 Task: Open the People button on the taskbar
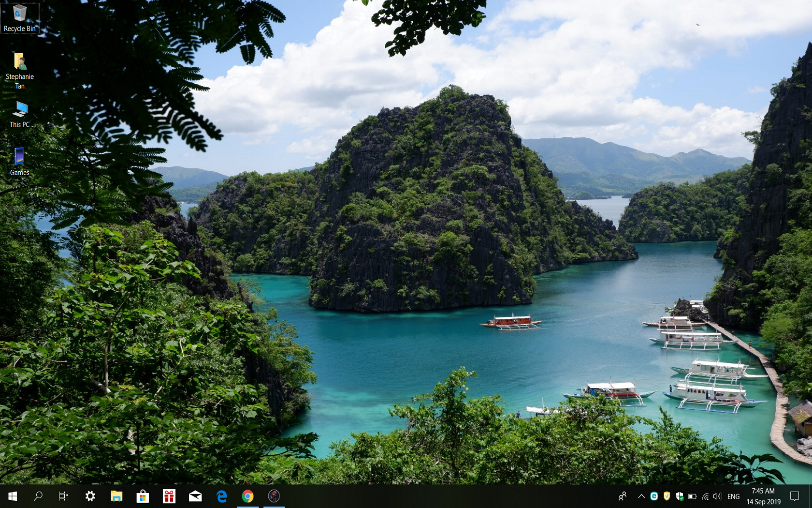pos(623,496)
